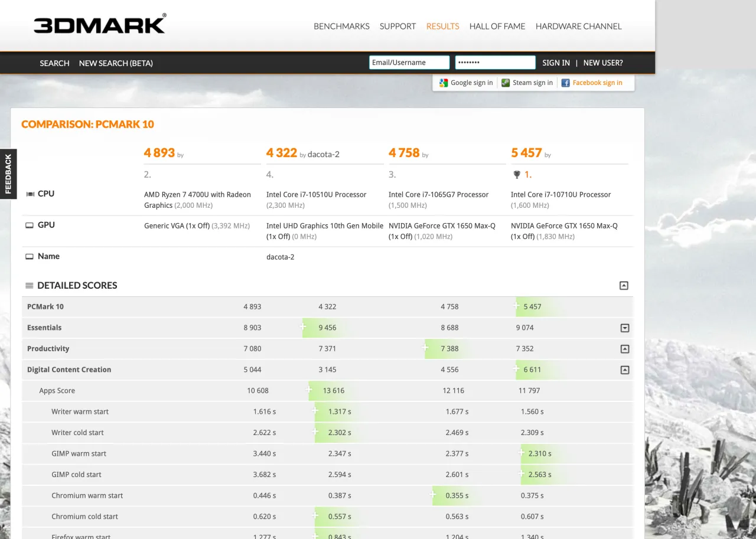Click the Detailed Scores list icon
The width and height of the screenshot is (756, 539).
pos(30,286)
